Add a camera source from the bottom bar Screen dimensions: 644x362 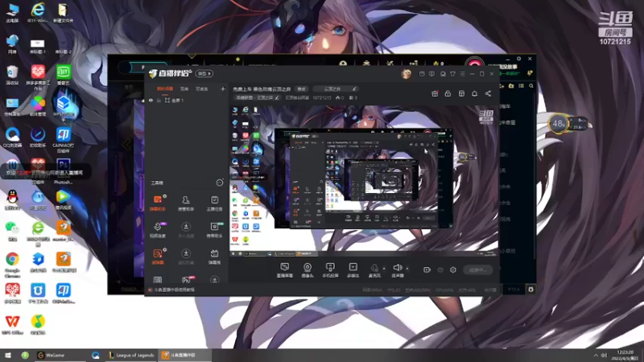coord(308,270)
